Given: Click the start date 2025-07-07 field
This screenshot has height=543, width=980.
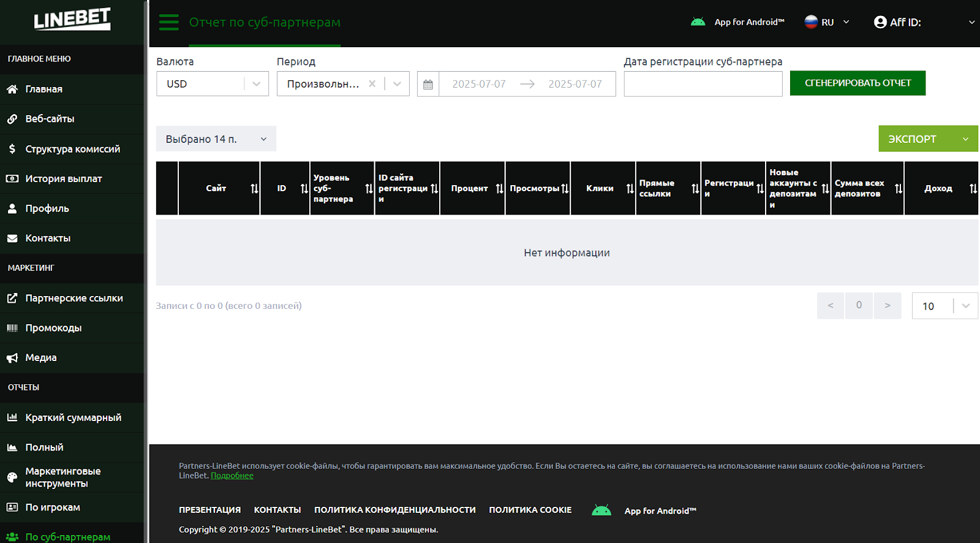Looking at the screenshot, I should coord(479,84).
